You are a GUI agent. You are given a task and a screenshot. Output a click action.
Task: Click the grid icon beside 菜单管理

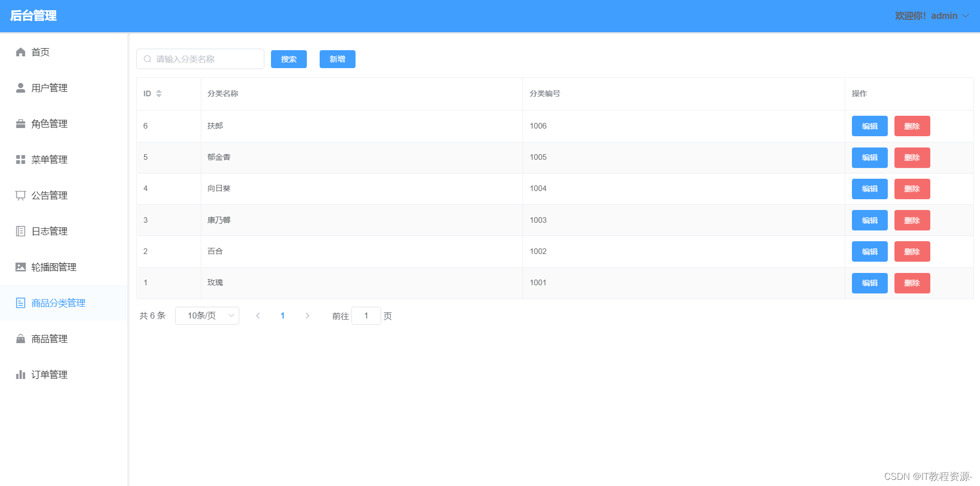[20, 159]
